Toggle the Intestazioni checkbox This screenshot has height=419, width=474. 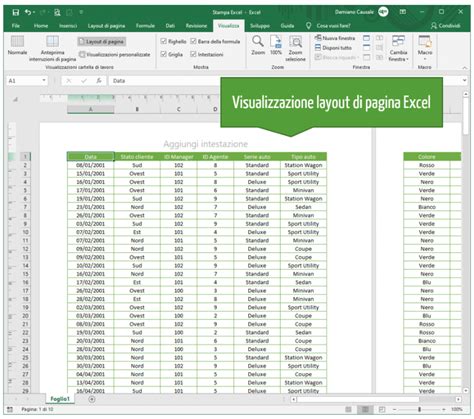tap(193, 54)
